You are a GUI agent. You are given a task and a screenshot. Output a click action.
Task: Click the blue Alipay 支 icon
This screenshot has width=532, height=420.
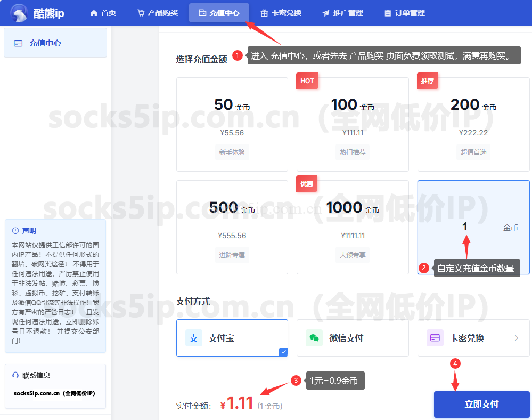tap(193, 338)
